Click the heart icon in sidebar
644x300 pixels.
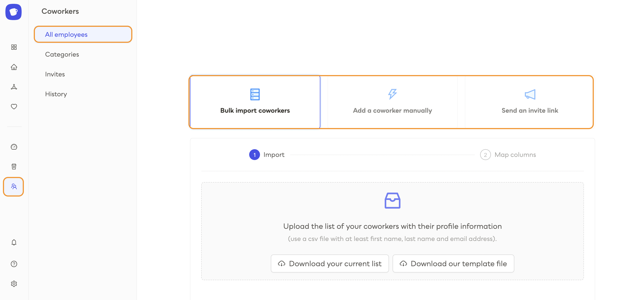14,106
